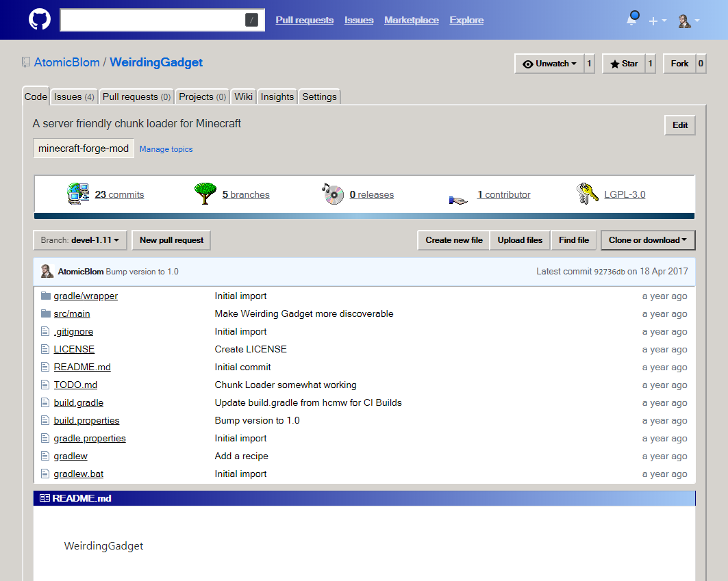The height and width of the screenshot is (581, 728).
Task: Open the Wiki tab
Action: (x=243, y=96)
